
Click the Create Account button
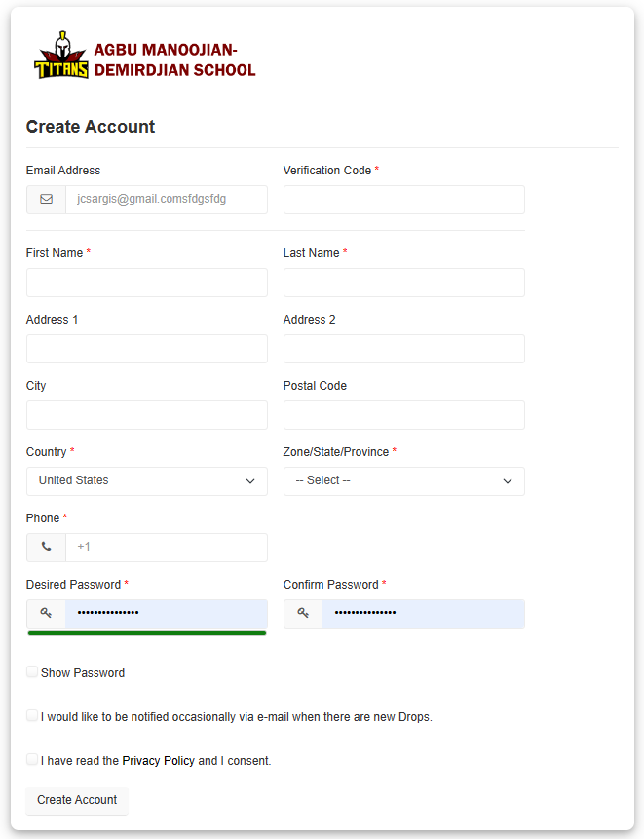click(x=76, y=800)
